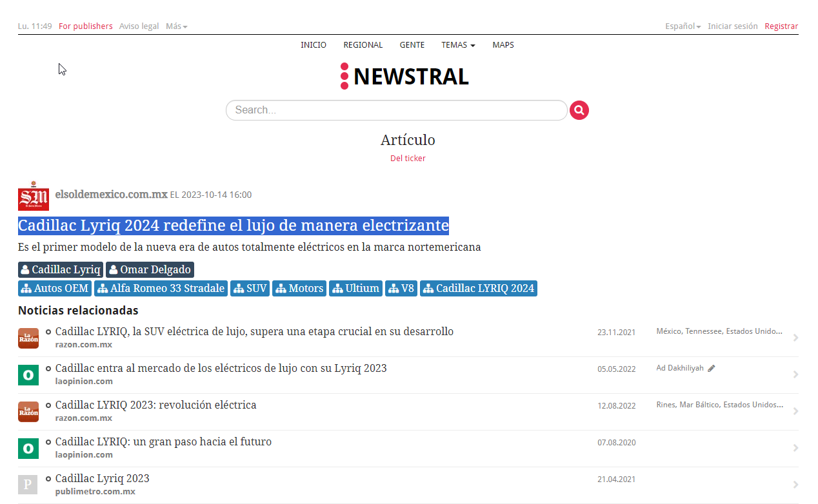Expand the Español language dropdown

coord(683,26)
